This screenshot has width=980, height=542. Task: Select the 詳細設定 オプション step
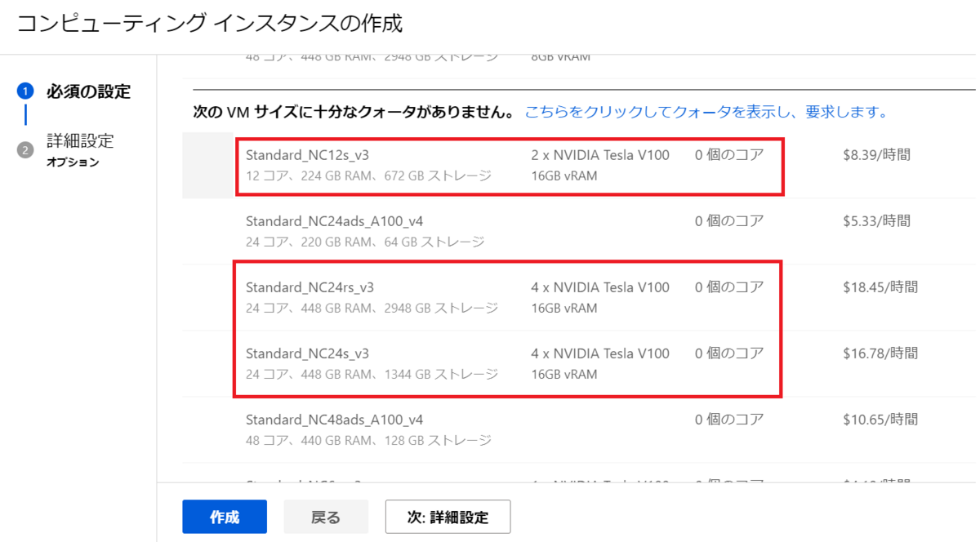[x=80, y=149]
